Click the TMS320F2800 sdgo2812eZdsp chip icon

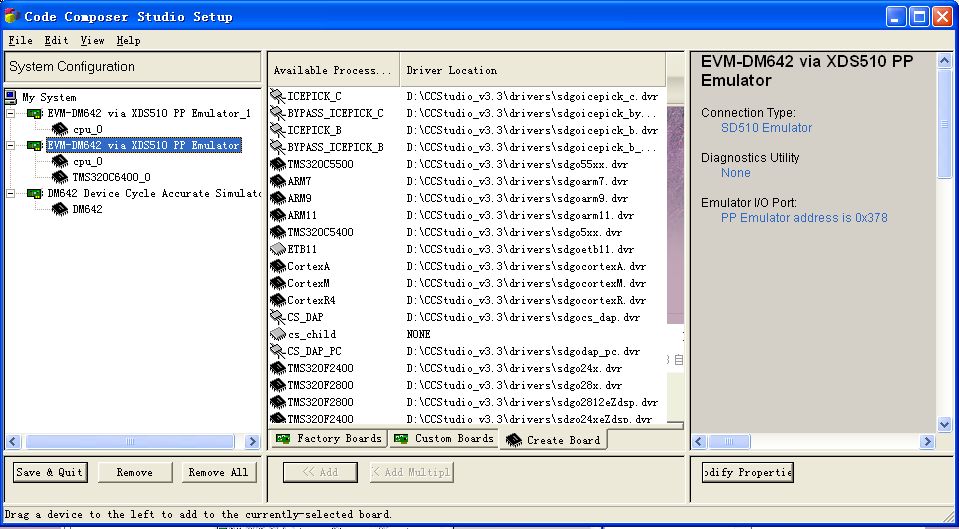pos(278,402)
